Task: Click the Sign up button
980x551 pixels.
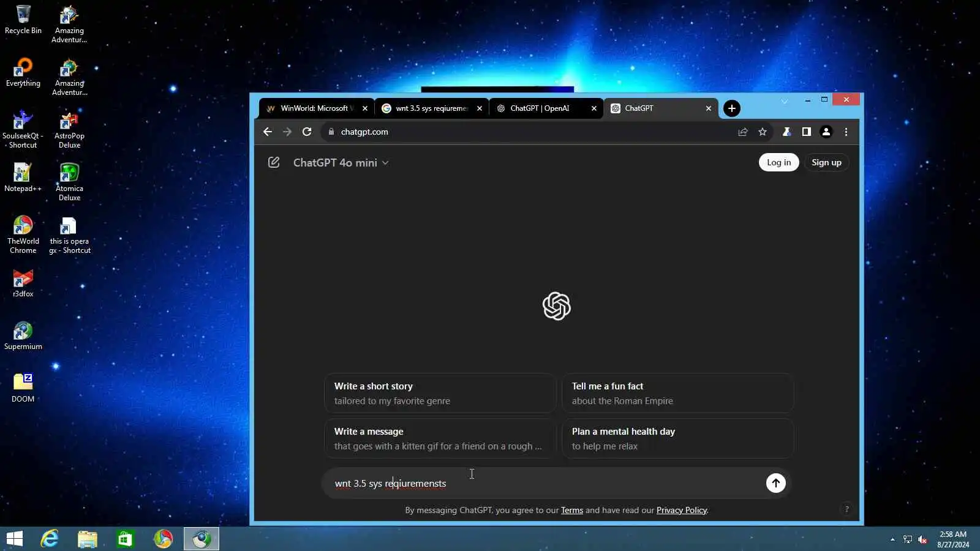Action: click(826, 162)
